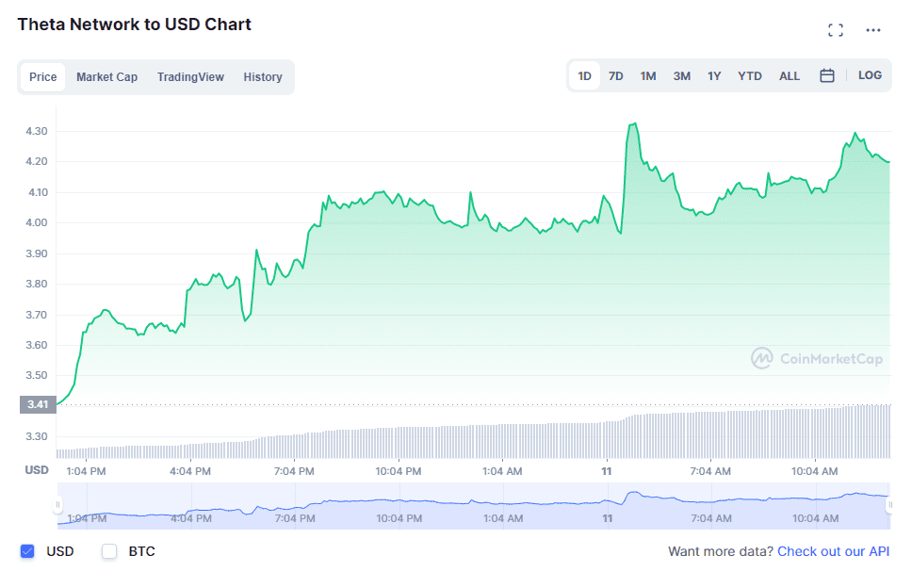This screenshot has width=912, height=588.
Task: Open the chart fullscreen view
Action: tap(835, 29)
